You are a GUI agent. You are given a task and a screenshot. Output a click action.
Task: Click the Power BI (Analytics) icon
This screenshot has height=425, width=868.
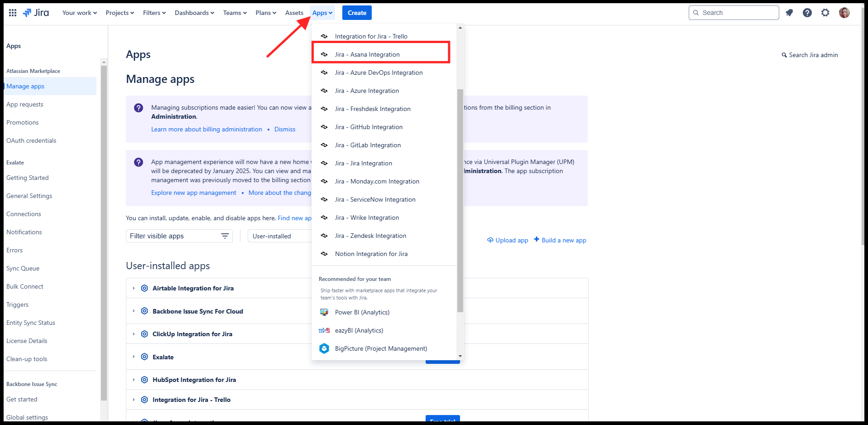324,312
